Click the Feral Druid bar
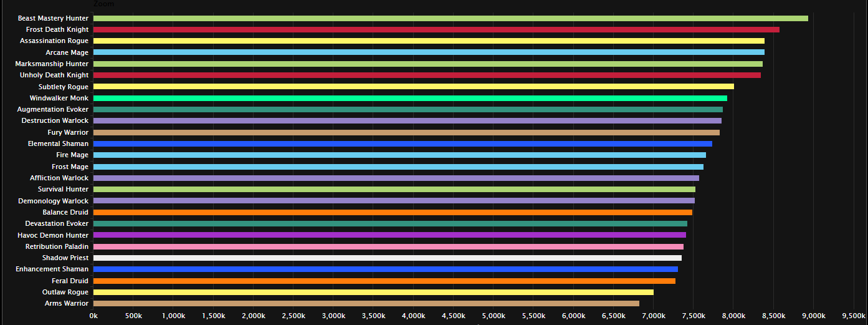 (384, 281)
